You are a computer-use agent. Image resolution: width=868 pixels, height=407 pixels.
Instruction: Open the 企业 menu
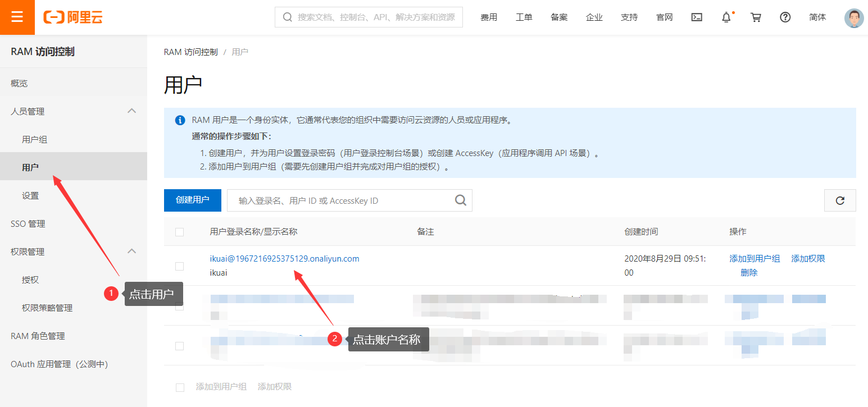tap(594, 17)
